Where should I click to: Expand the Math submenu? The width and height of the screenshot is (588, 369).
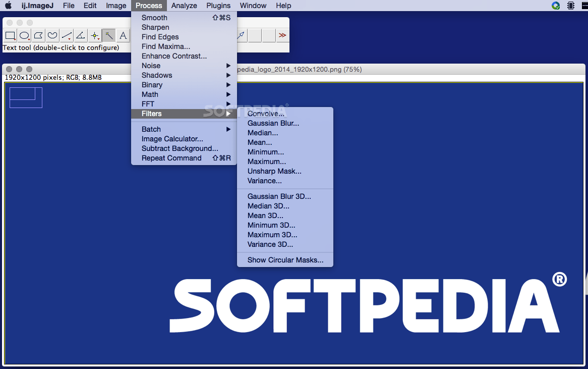(184, 94)
